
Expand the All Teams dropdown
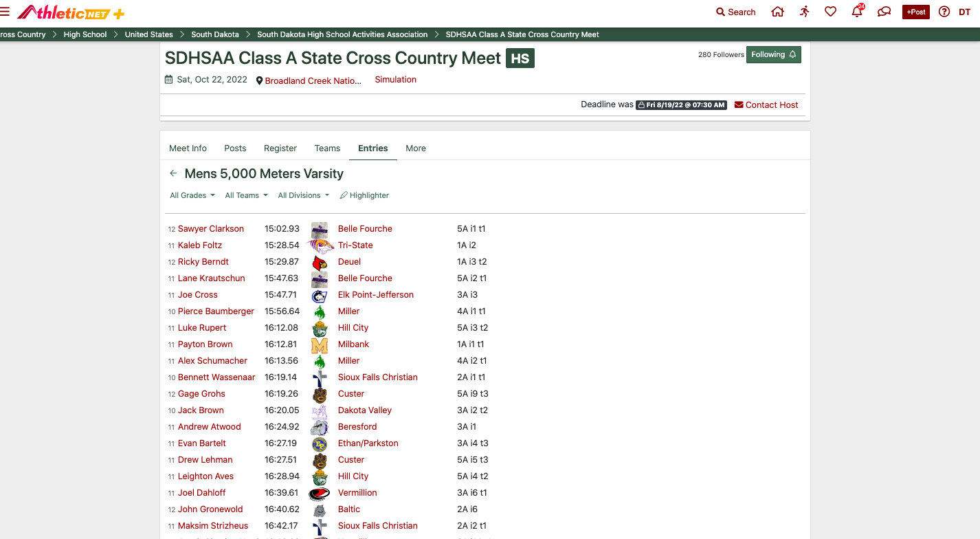[247, 195]
